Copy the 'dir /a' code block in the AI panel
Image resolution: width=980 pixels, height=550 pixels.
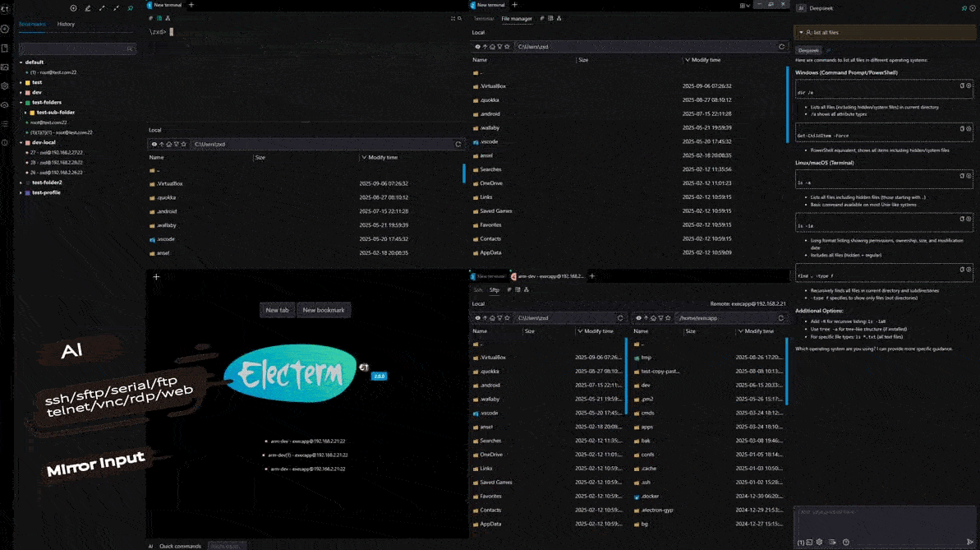pos(962,86)
